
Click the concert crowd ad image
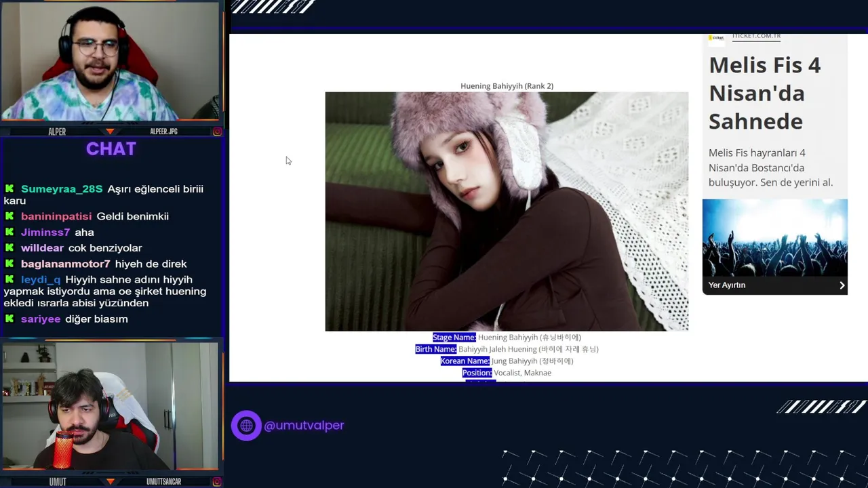[774, 237]
